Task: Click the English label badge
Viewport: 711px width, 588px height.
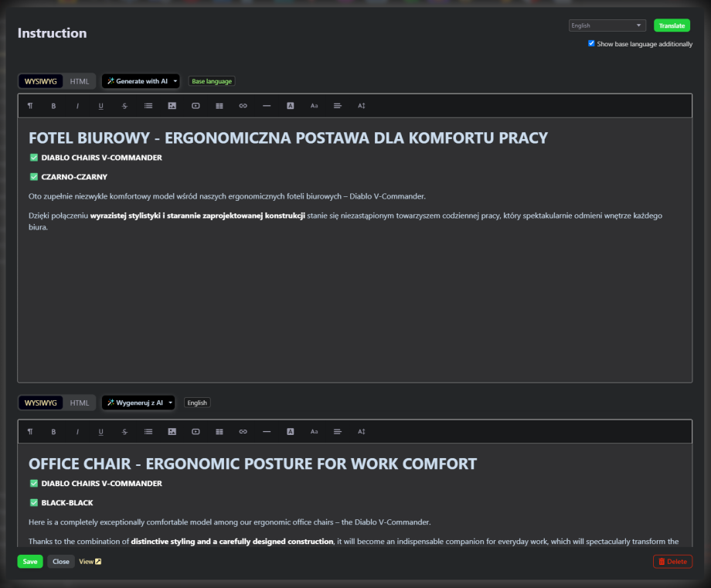Action: [197, 403]
